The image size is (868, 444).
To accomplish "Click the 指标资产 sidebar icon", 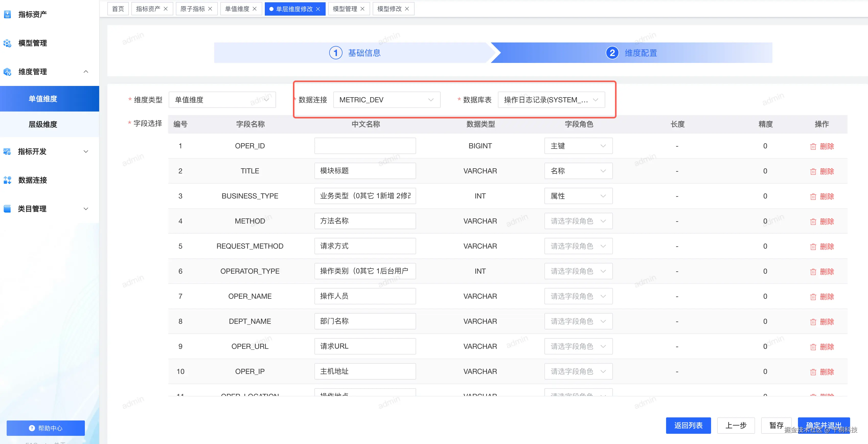I will click(x=7, y=14).
